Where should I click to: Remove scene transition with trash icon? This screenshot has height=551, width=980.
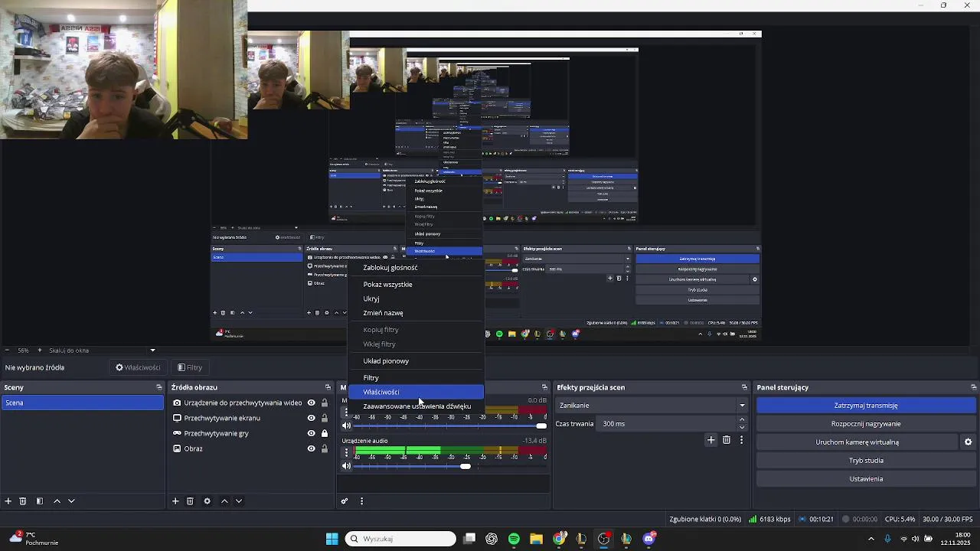(727, 440)
